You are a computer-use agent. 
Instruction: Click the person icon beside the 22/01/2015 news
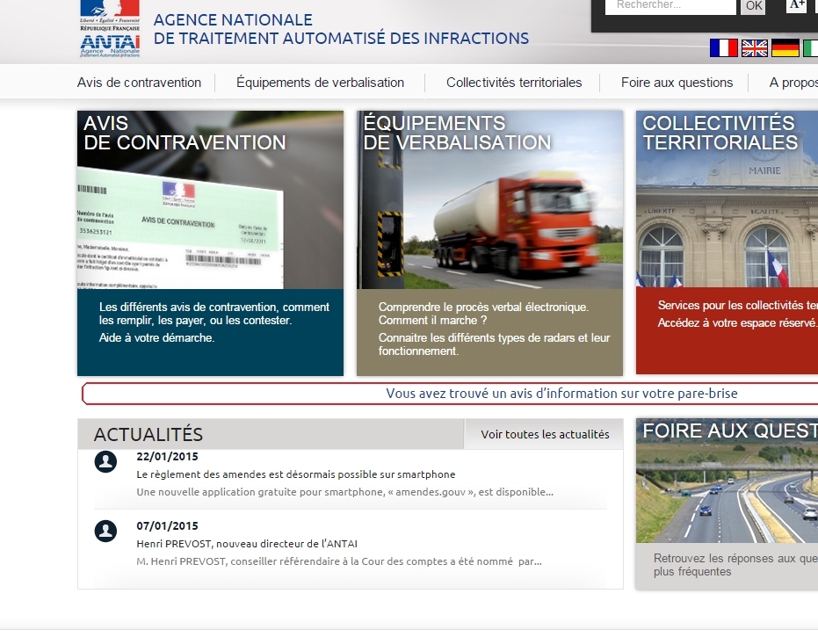point(106,460)
